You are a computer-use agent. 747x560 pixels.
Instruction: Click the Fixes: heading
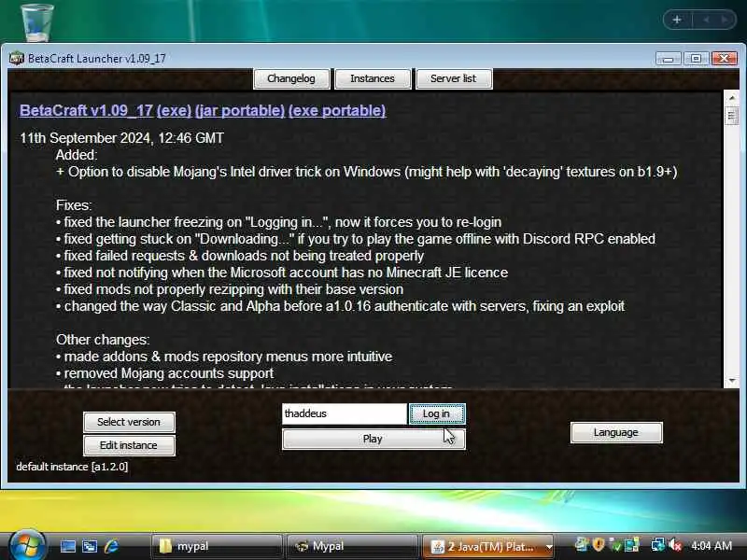click(x=74, y=205)
